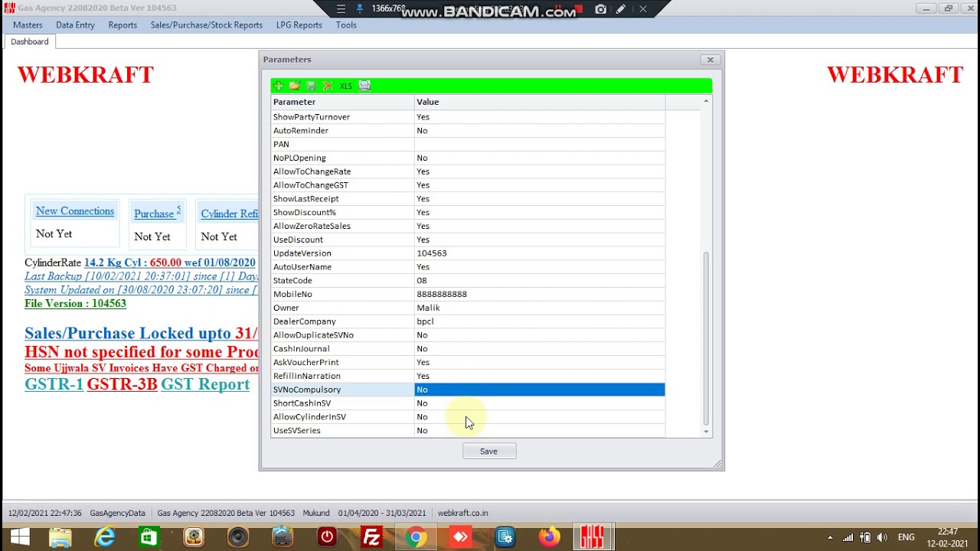Select the AllowCylinderInSV parameter row
The image size is (980, 551).
point(468,417)
